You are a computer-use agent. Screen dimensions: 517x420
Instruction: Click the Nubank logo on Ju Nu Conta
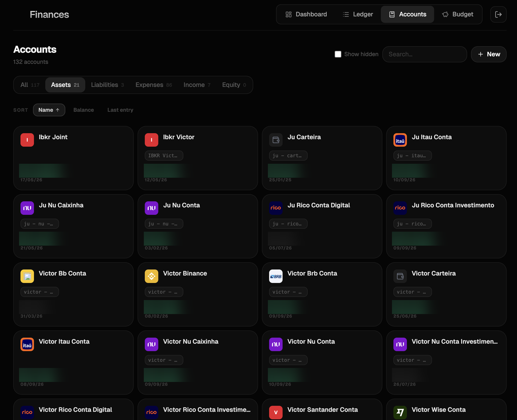[152, 208]
